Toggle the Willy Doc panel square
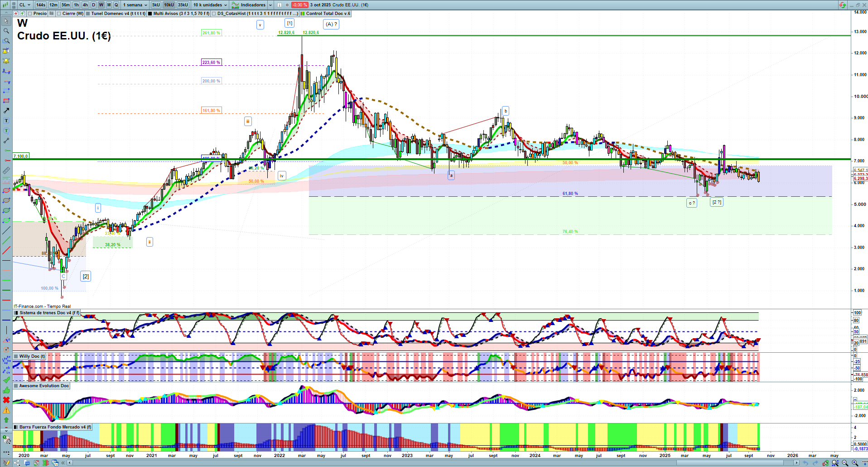Image resolution: width=868 pixels, height=467 pixels. (x=16, y=356)
